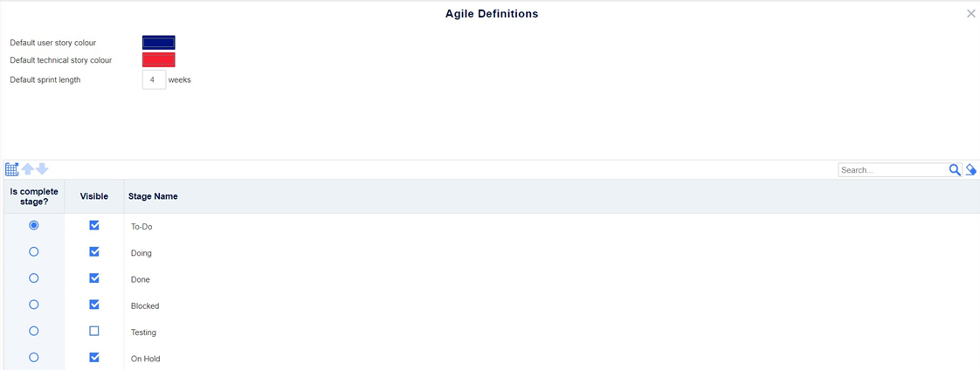Close the Agile Definitions dialog

[970, 14]
